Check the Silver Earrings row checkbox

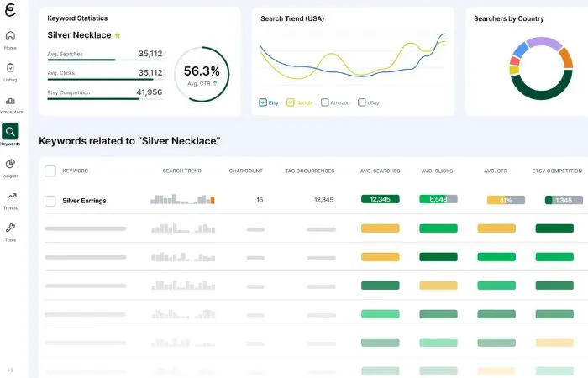[x=50, y=201]
